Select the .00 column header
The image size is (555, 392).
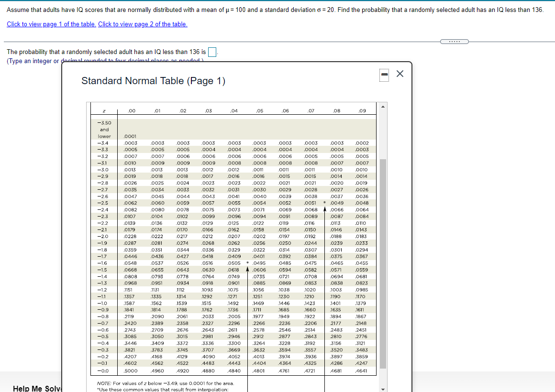[132, 111]
